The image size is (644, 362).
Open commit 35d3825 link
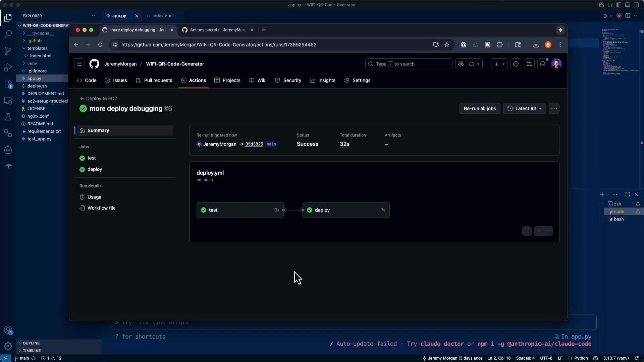[x=254, y=144]
